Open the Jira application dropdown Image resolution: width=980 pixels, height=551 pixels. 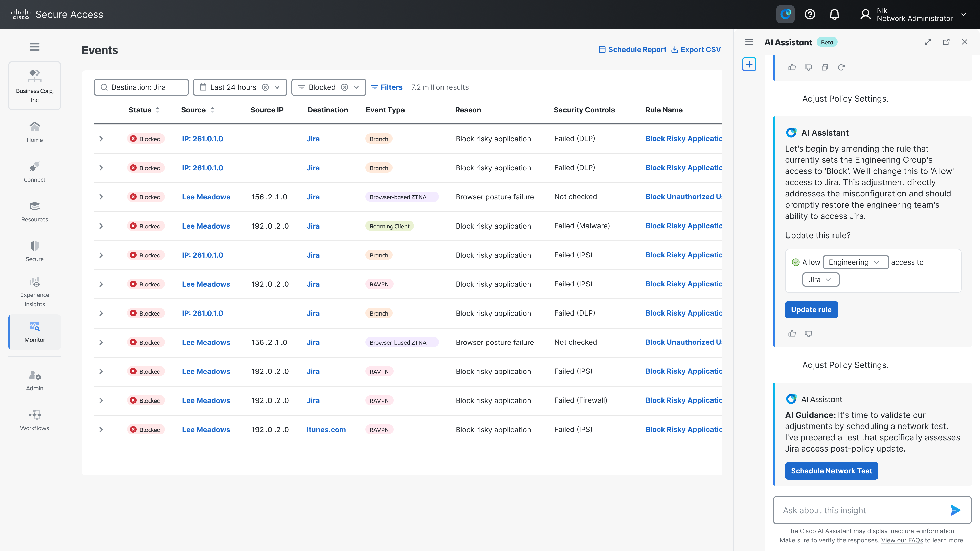point(820,280)
